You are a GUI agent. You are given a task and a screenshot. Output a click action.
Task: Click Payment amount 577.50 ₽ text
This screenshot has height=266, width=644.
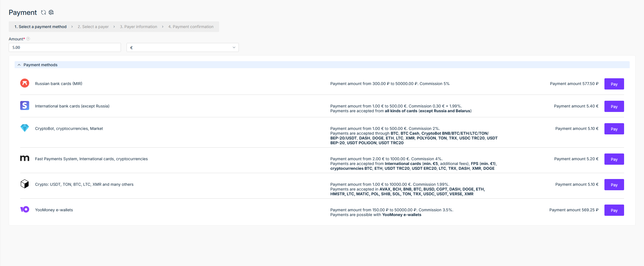coord(574,84)
